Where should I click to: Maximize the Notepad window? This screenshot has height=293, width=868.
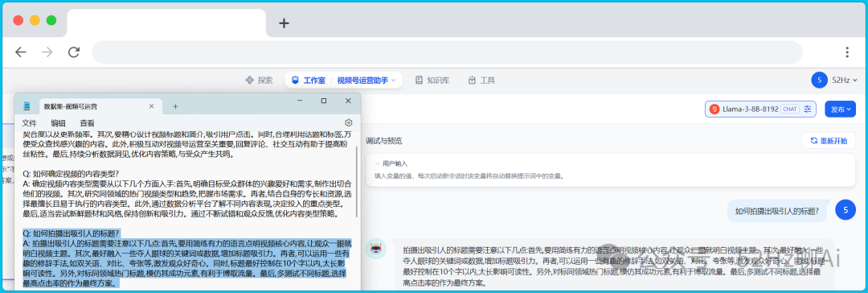pos(324,101)
